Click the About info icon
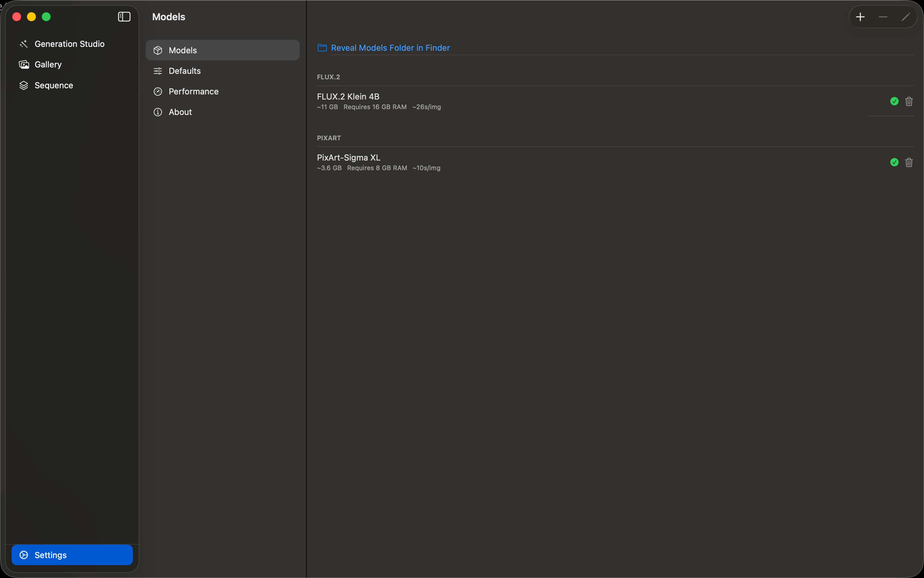The image size is (924, 578). coord(158,112)
